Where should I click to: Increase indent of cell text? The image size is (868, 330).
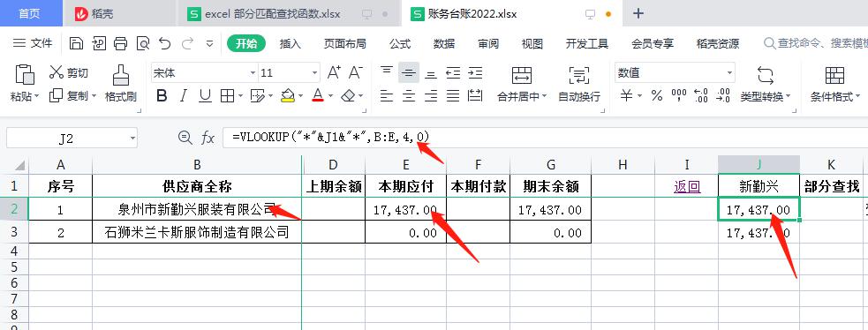[x=475, y=72]
